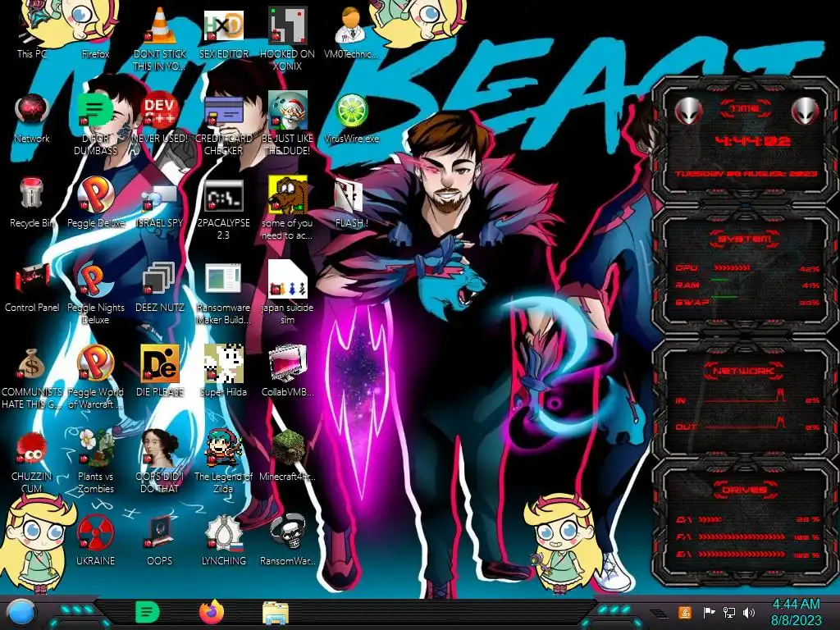Viewport: 840px width, 630px height.
Task: Click the SYSTEM widget CPU bar
Action: click(732, 267)
